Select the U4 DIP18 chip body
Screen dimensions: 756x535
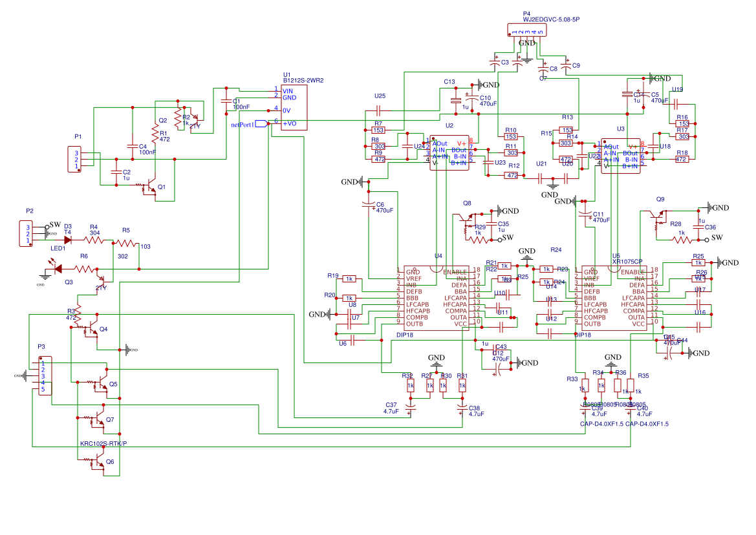pyautogui.click(x=437, y=299)
